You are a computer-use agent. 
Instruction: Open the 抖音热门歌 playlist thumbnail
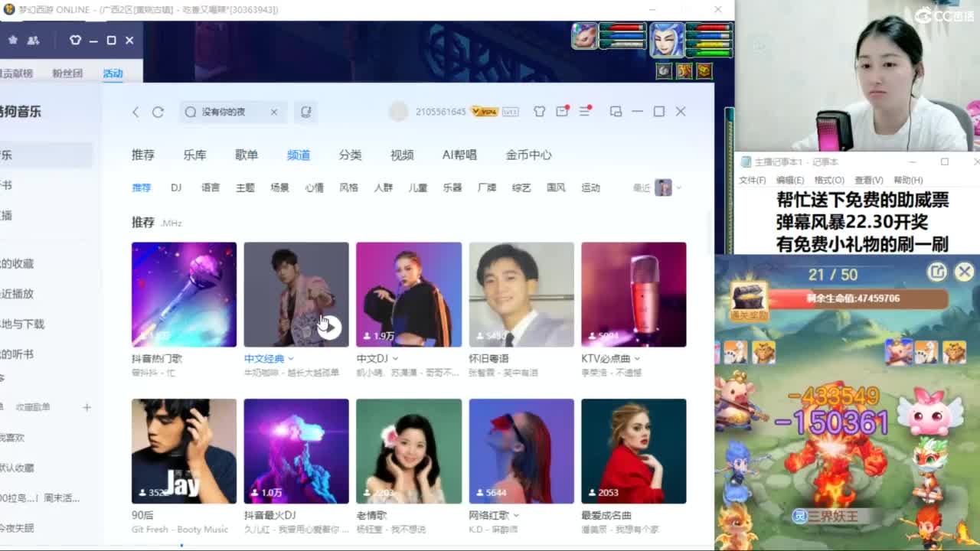pos(184,293)
